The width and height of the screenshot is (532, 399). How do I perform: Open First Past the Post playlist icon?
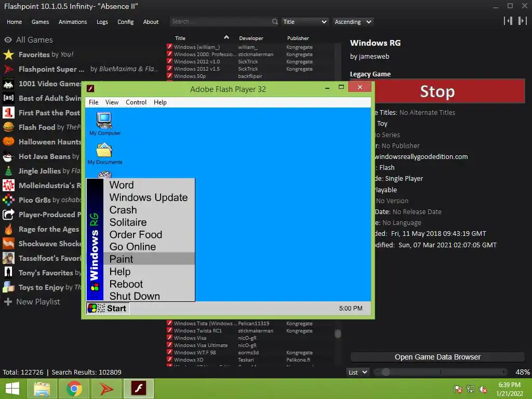click(8, 113)
